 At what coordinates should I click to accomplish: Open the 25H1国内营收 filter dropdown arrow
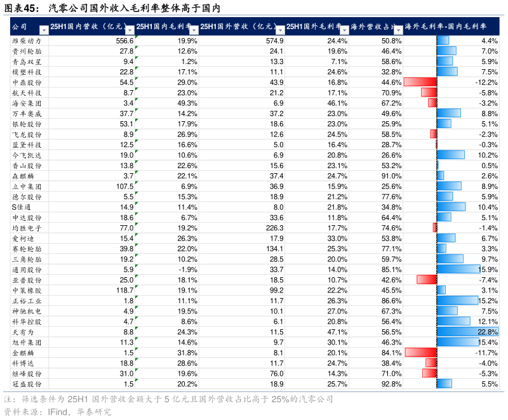pyautogui.click(x=130, y=30)
